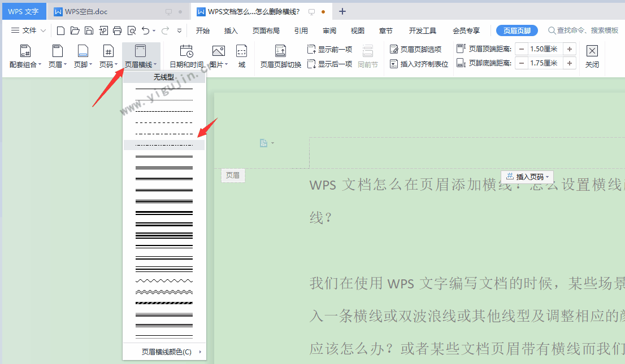Expand the undo history dropdown arrow
This screenshot has height=364, width=625.
(154, 30)
